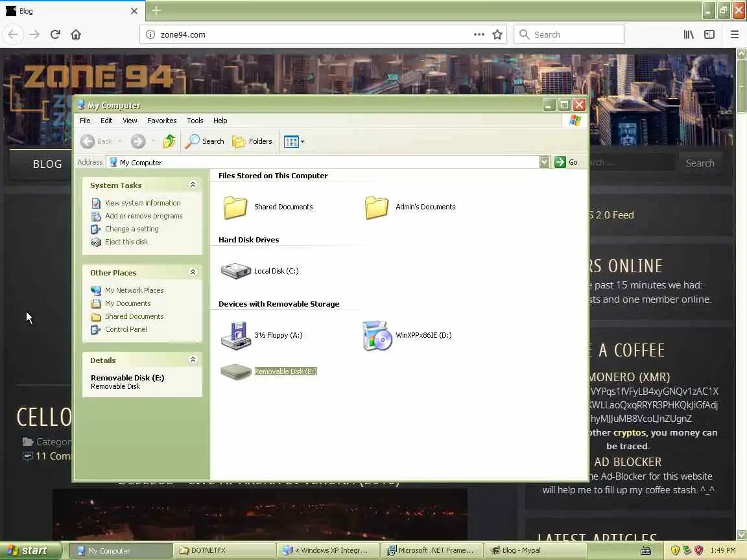Viewport: 747px width, 560px height.
Task: Click the red shield tray icon
Action: (x=698, y=550)
